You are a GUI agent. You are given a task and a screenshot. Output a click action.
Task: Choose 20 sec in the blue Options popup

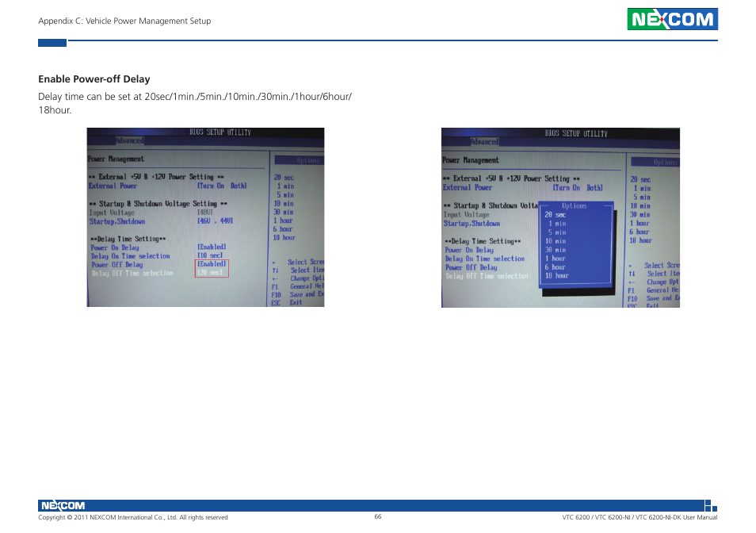click(556, 215)
